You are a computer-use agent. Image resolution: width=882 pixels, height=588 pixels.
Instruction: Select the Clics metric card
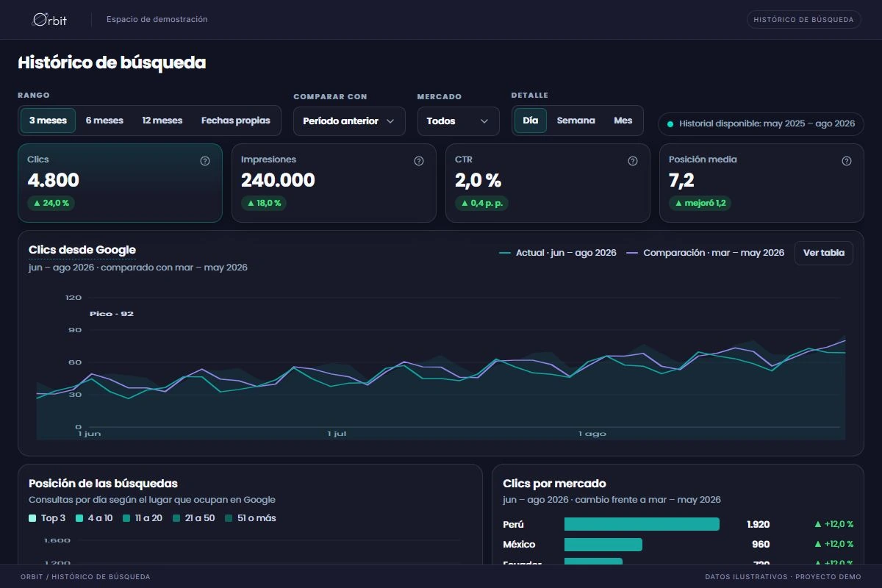tap(120, 183)
